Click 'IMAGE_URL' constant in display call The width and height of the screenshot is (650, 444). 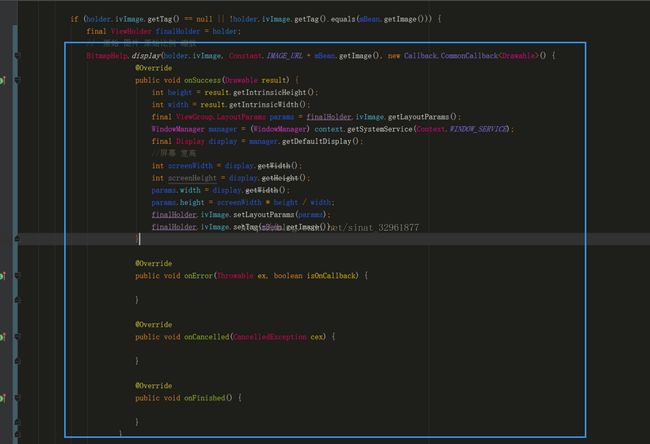284,56
